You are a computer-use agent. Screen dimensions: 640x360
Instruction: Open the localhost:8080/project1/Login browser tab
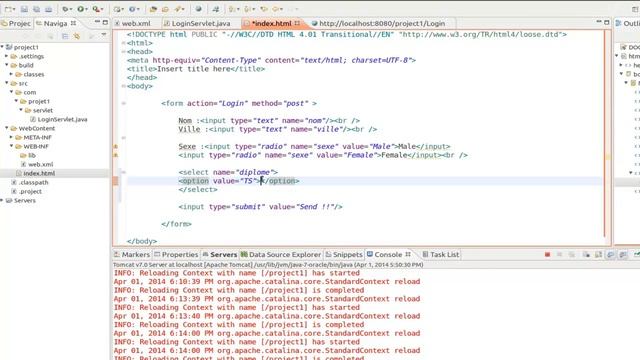point(378,24)
